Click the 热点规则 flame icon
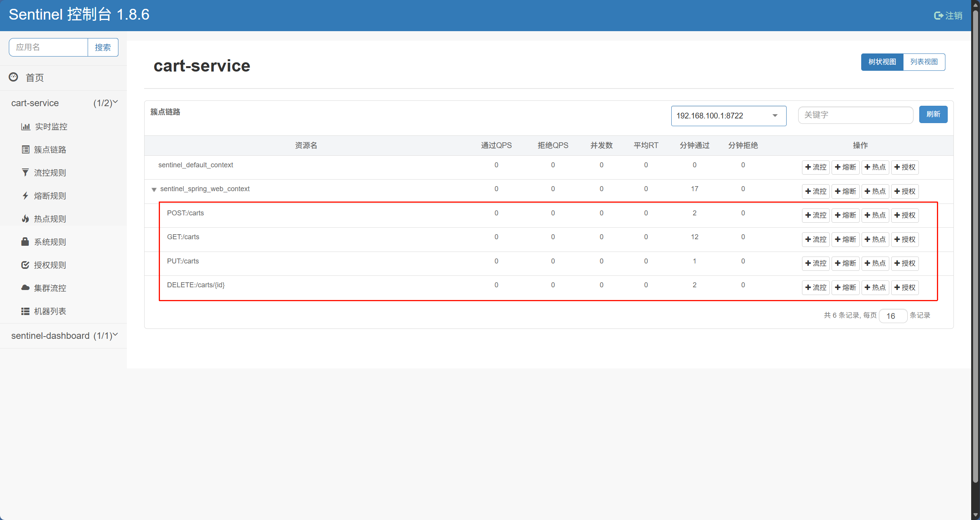The width and height of the screenshot is (980, 520). (25, 219)
